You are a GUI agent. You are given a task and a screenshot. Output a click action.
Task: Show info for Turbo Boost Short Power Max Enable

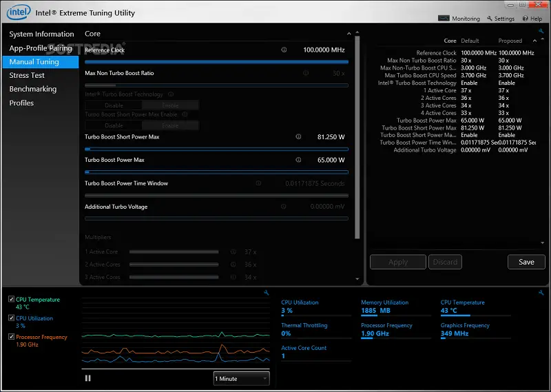(x=185, y=114)
